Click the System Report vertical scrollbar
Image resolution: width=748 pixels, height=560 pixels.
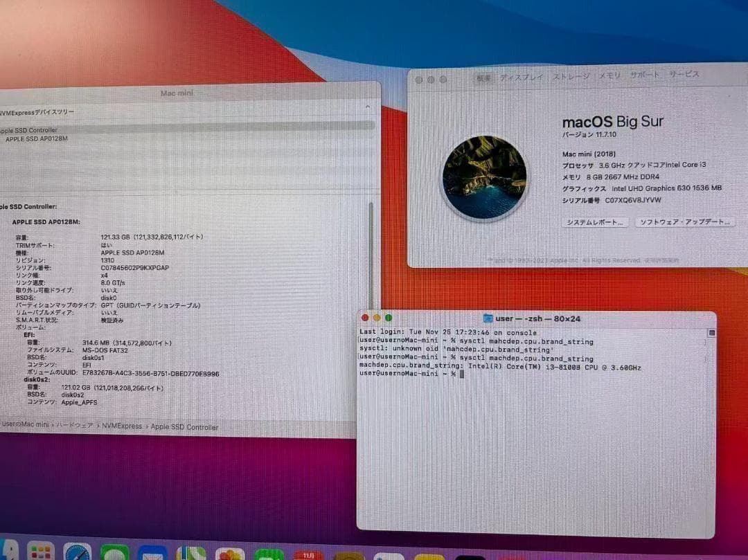click(371, 263)
